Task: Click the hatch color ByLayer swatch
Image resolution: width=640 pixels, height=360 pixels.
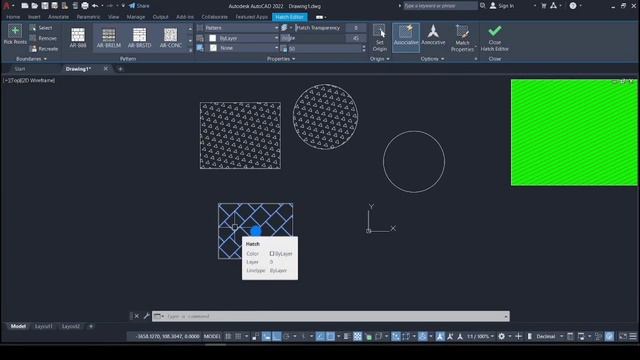Action: pyautogui.click(x=213, y=38)
